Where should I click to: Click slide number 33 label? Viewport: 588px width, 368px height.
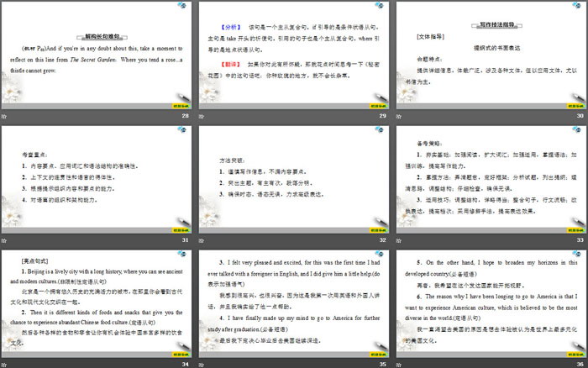click(580, 239)
